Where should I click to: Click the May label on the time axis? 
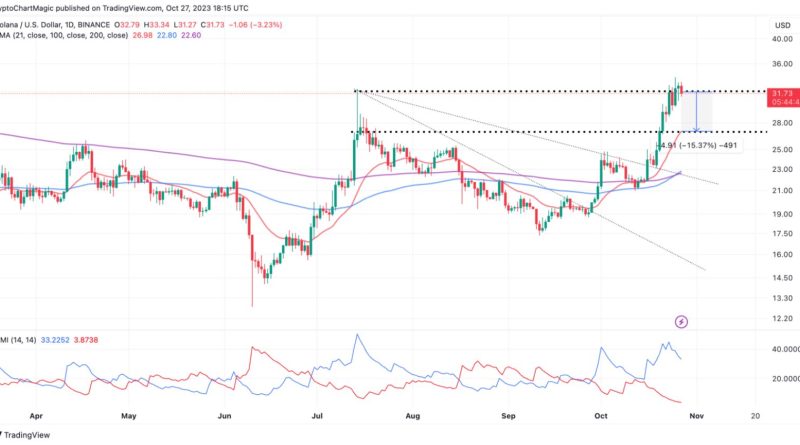tap(129, 416)
